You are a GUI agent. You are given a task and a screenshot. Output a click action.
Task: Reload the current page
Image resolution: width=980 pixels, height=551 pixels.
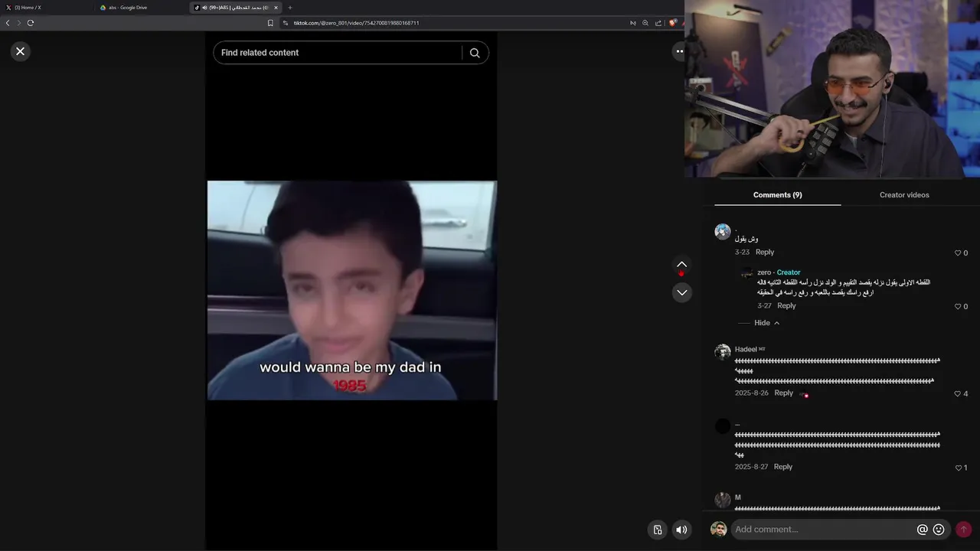[x=31, y=23]
